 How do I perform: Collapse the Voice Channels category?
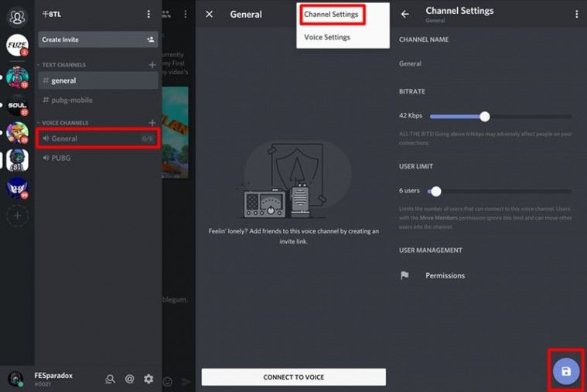coord(63,123)
